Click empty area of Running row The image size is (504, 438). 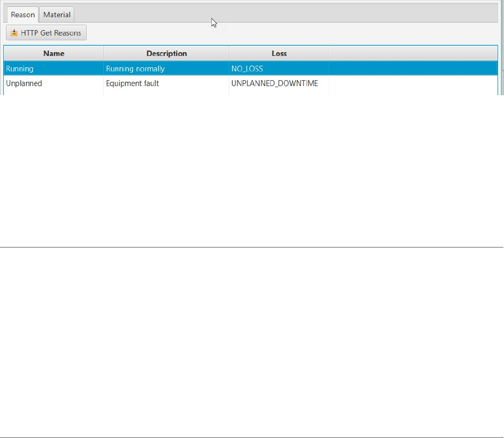[x=413, y=68]
